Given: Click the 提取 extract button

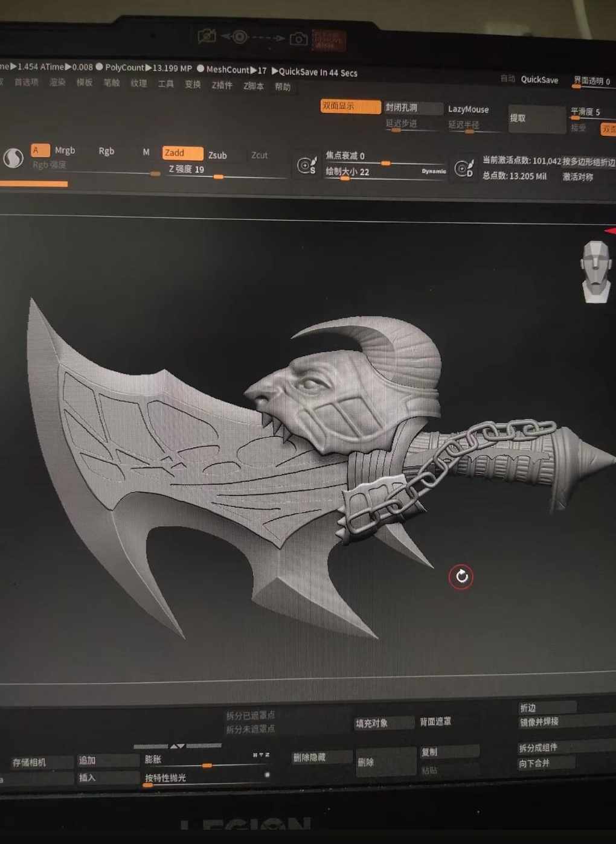Looking at the screenshot, I should pyautogui.click(x=537, y=118).
